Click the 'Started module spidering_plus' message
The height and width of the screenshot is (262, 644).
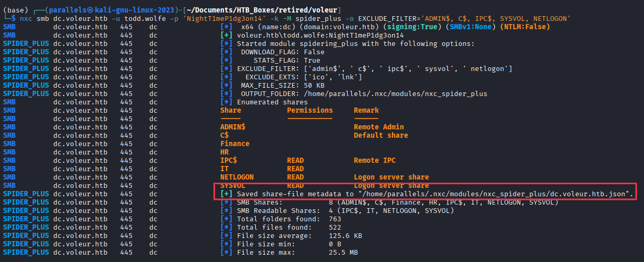pos(356,43)
